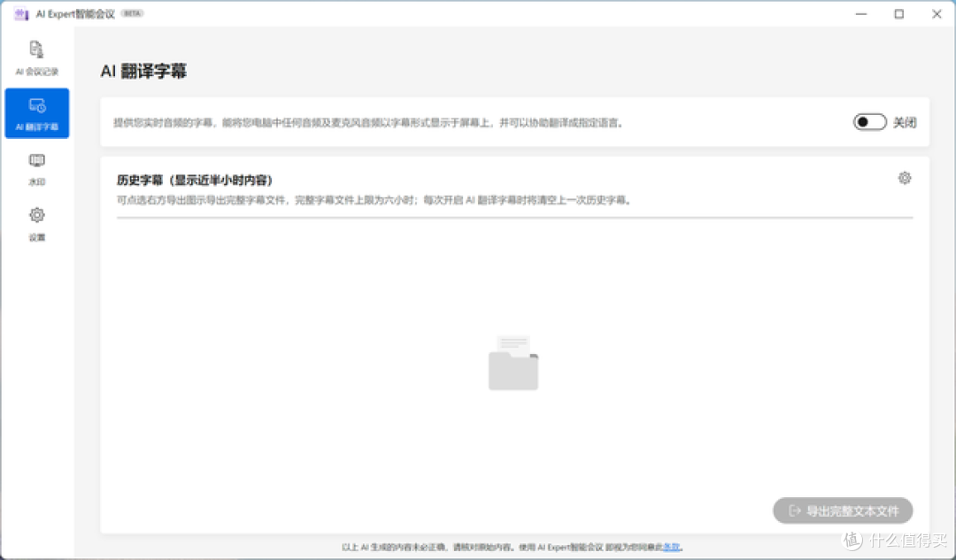This screenshot has width=956, height=560.
Task: Close the AI Expert window
Action: [937, 13]
